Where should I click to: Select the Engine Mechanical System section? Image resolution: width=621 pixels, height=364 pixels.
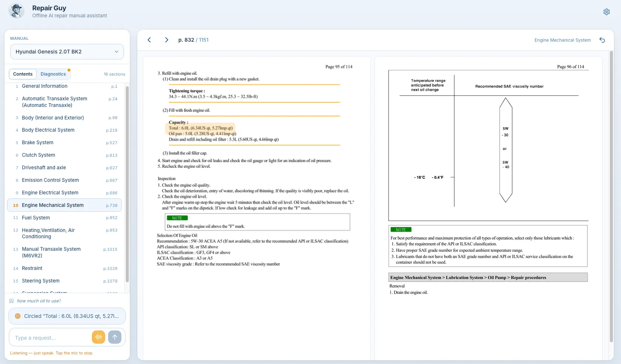click(65, 205)
